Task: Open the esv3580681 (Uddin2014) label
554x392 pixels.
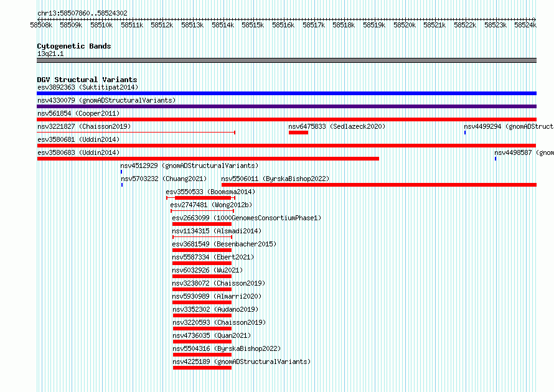Action: pyautogui.click(x=78, y=139)
